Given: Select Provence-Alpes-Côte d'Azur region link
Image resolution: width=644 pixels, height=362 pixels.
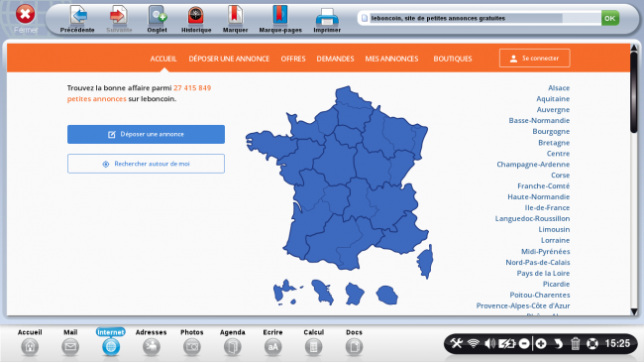Looking at the screenshot, I should 523,305.
